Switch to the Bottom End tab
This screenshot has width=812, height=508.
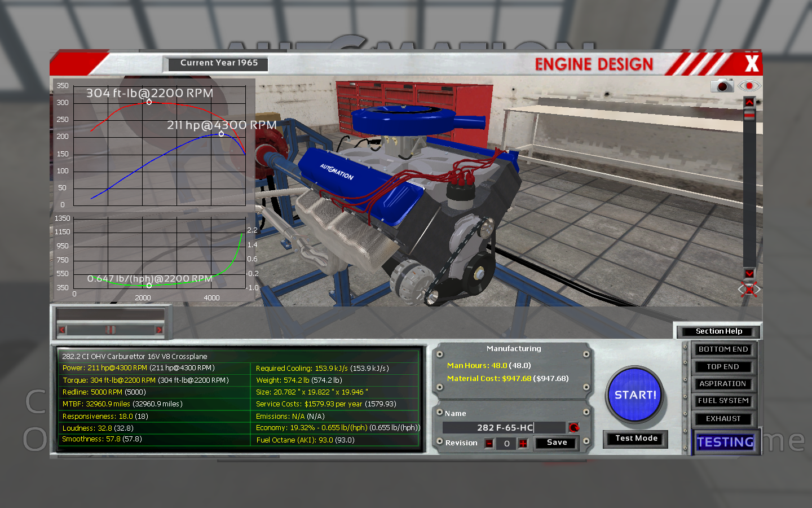[x=723, y=349]
